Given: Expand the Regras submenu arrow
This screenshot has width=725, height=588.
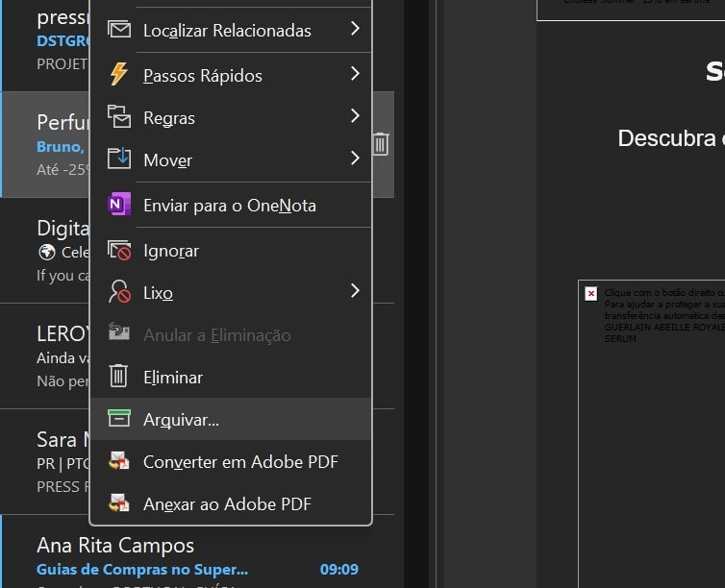Looking at the screenshot, I should [x=355, y=116].
